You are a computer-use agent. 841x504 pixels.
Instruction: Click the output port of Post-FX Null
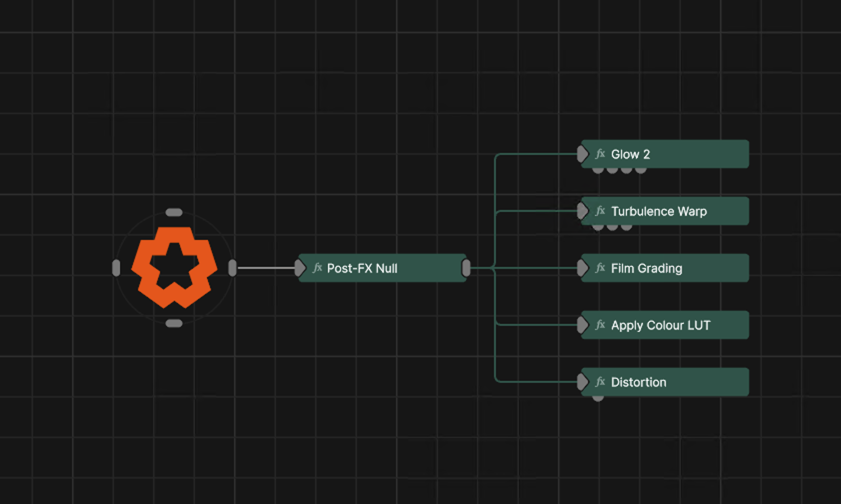click(x=466, y=268)
